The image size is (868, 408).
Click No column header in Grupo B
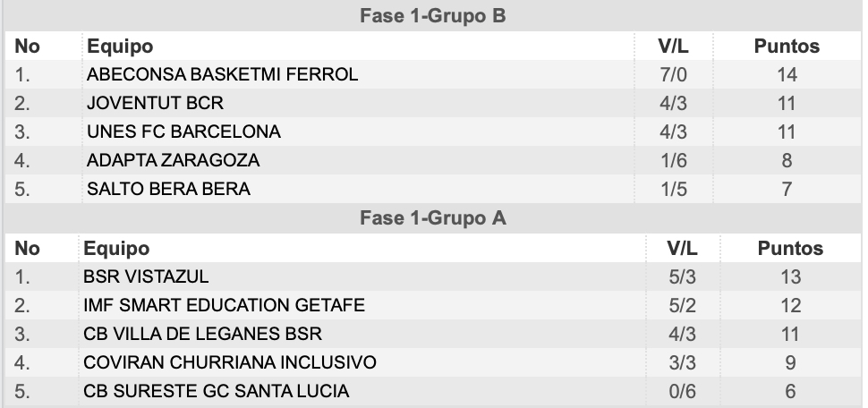(x=27, y=46)
